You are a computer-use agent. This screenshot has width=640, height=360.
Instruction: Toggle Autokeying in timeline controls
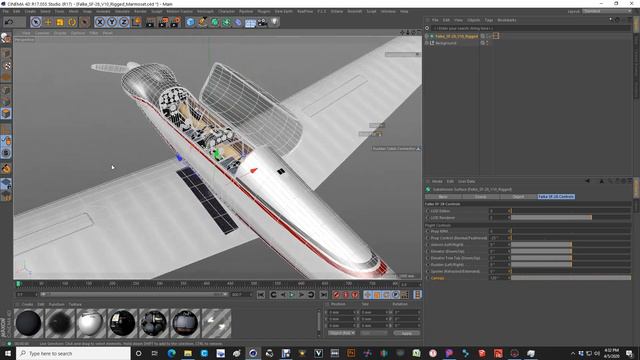pos(346,294)
